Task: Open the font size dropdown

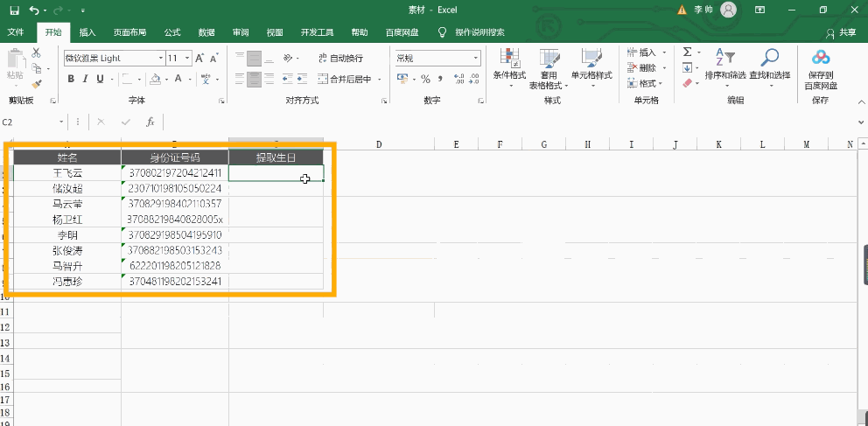Action: click(187, 58)
